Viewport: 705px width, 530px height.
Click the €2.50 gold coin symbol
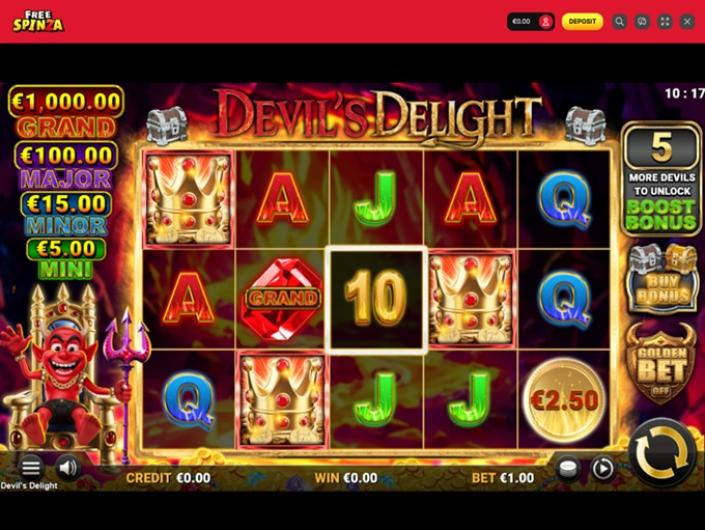click(564, 400)
